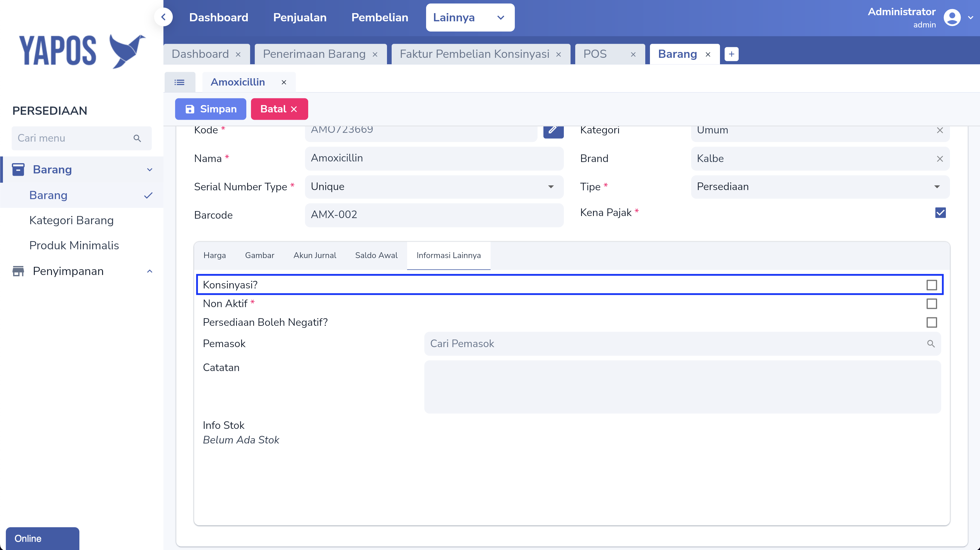Click the Batal cancel button
The image size is (980, 550).
279,109
